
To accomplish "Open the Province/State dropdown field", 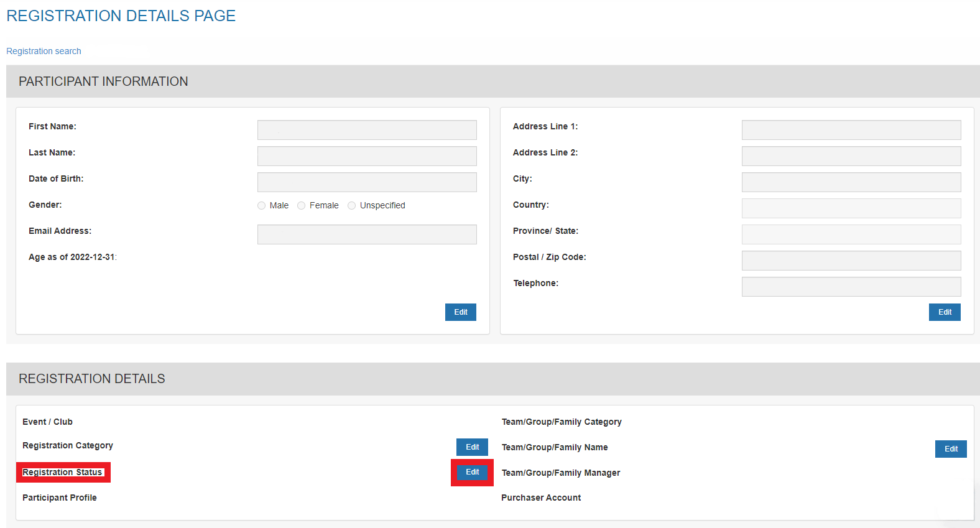I will [x=851, y=234].
